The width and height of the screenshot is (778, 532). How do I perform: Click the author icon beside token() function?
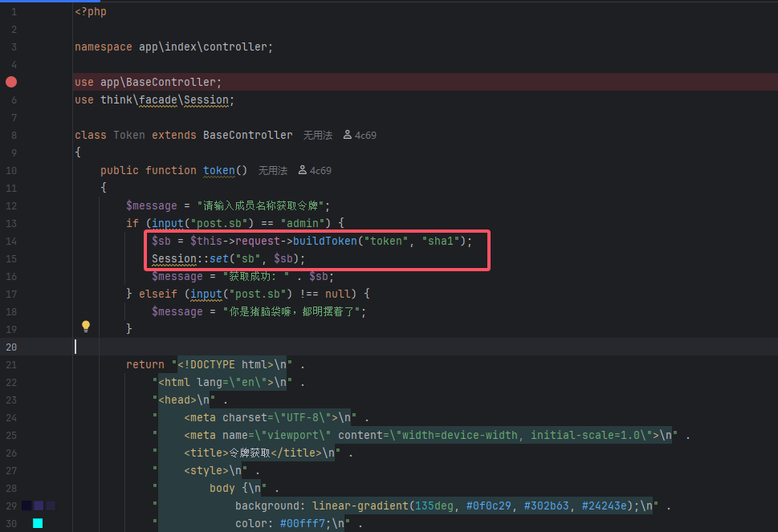tap(302, 171)
